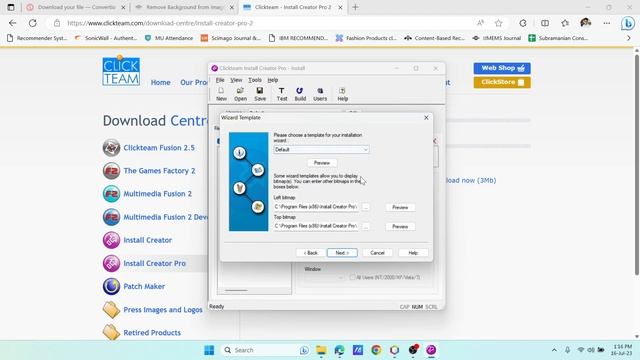Open the Windows Start menu

coord(209,350)
